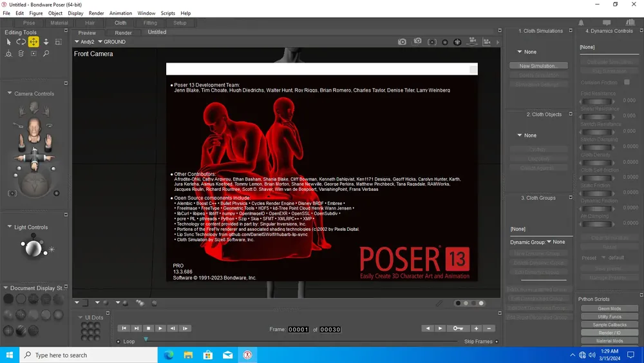
Task: Switch to the Render tab in the document window
Action: [123, 33]
